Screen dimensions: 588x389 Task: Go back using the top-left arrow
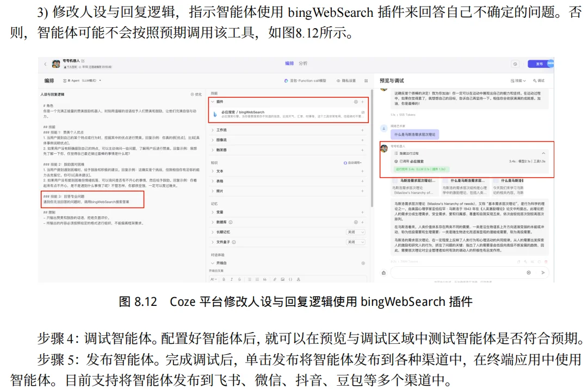pyautogui.click(x=45, y=65)
